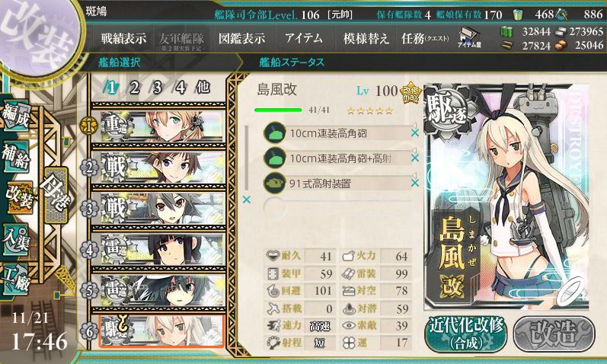The width and height of the screenshot is (607, 364).
Task: Select ship slot 1 heavy cruiser banner
Action: pyautogui.click(x=158, y=126)
